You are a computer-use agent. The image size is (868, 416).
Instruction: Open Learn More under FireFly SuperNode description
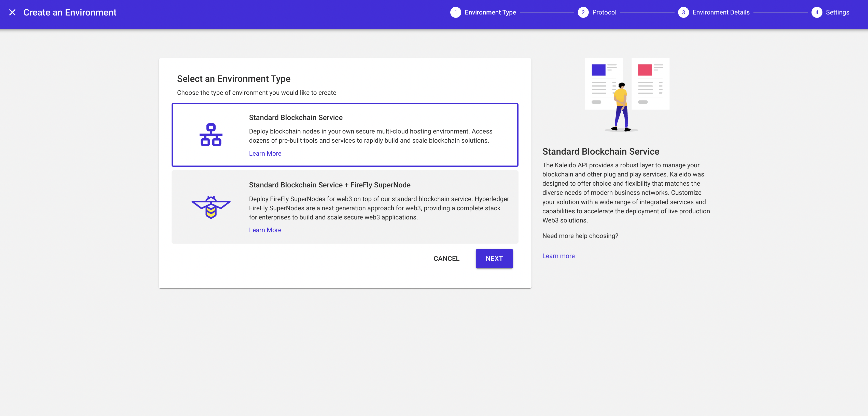pos(265,230)
